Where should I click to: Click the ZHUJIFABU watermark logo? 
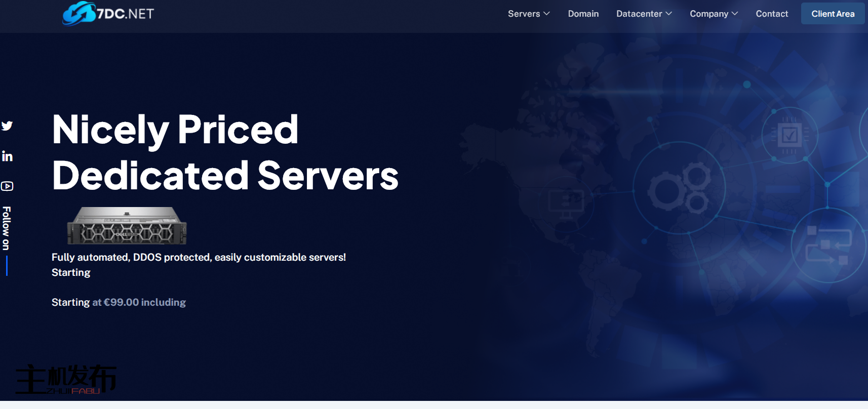[66, 380]
